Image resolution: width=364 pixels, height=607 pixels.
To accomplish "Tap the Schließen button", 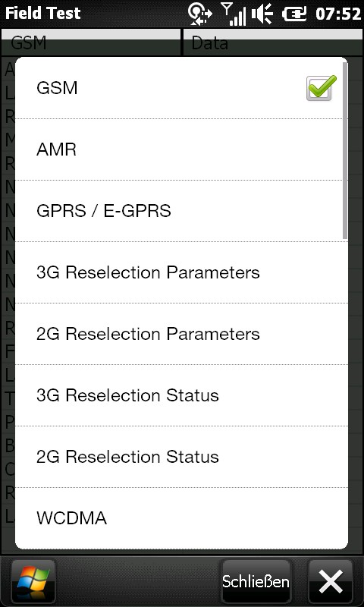I will click(256, 581).
